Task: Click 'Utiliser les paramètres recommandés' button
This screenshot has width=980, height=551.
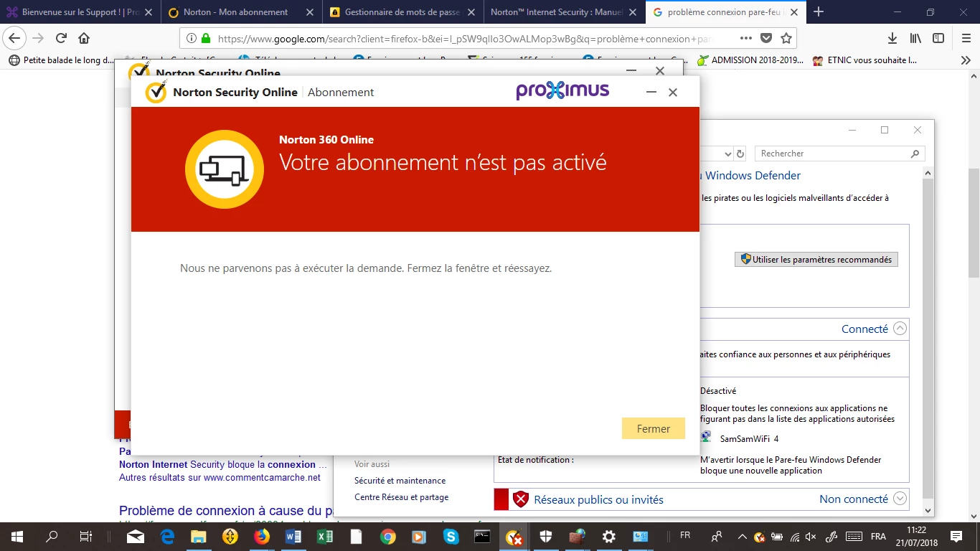Action: coord(816,260)
